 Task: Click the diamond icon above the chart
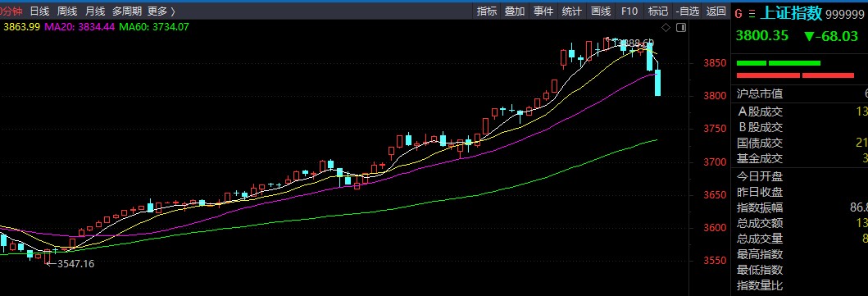coord(666,28)
